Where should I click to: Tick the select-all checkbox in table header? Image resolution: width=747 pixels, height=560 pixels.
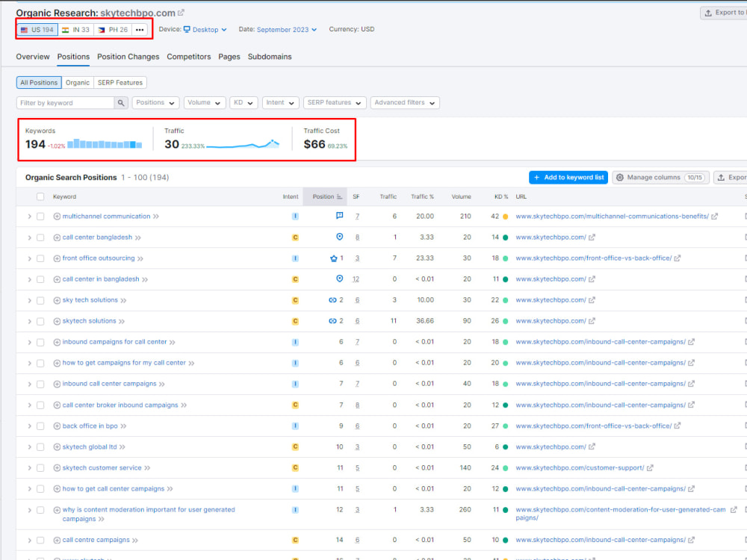pyautogui.click(x=40, y=196)
